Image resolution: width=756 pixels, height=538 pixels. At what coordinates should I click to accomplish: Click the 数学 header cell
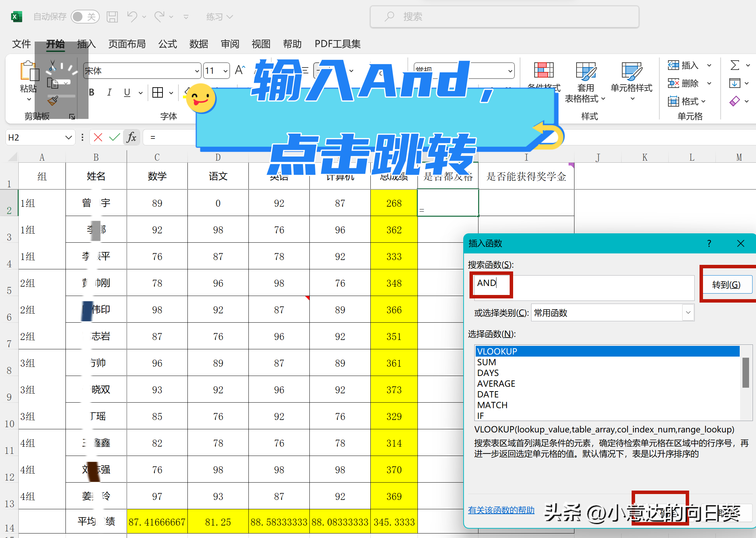pos(157,177)
